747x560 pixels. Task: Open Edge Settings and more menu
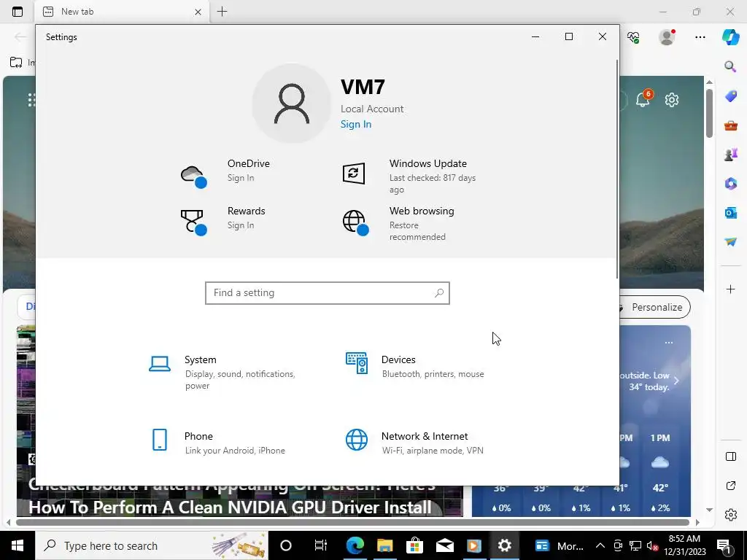click(700, 37)
